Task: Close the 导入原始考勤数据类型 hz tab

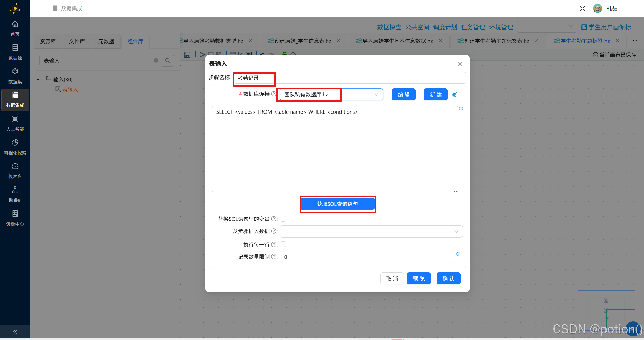Action: 251,40
